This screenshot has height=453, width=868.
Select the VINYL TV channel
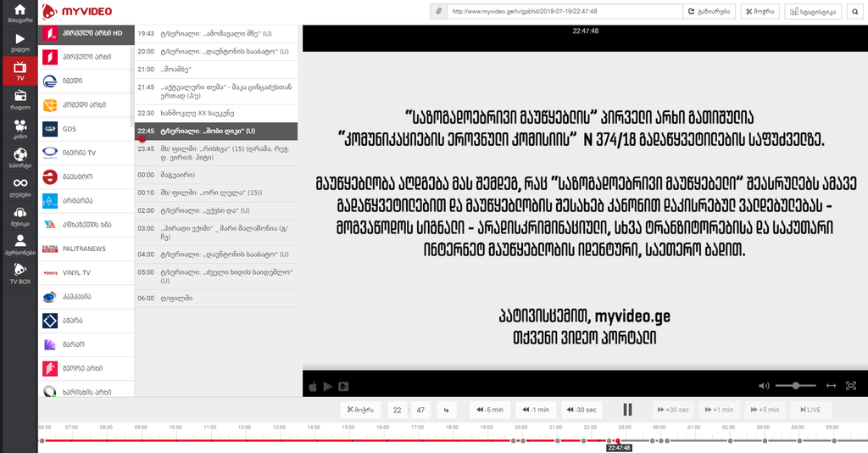click(86, 272)
